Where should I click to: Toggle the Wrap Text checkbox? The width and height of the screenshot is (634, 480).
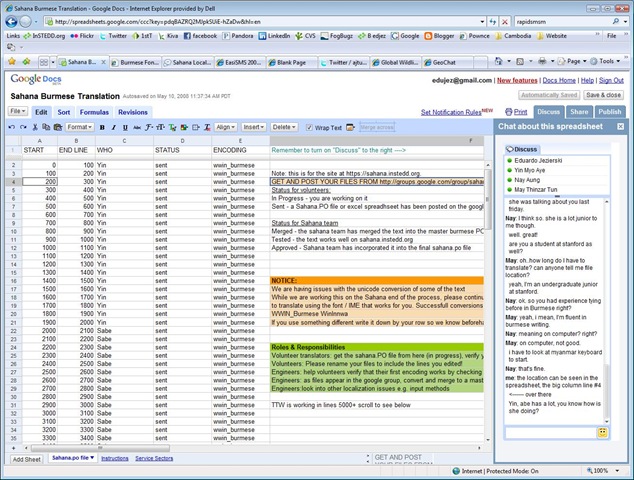tap(309, 128)
